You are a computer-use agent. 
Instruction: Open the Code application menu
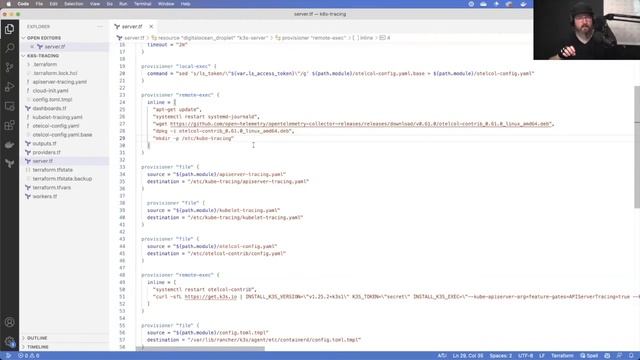click(x=23, y=4)
